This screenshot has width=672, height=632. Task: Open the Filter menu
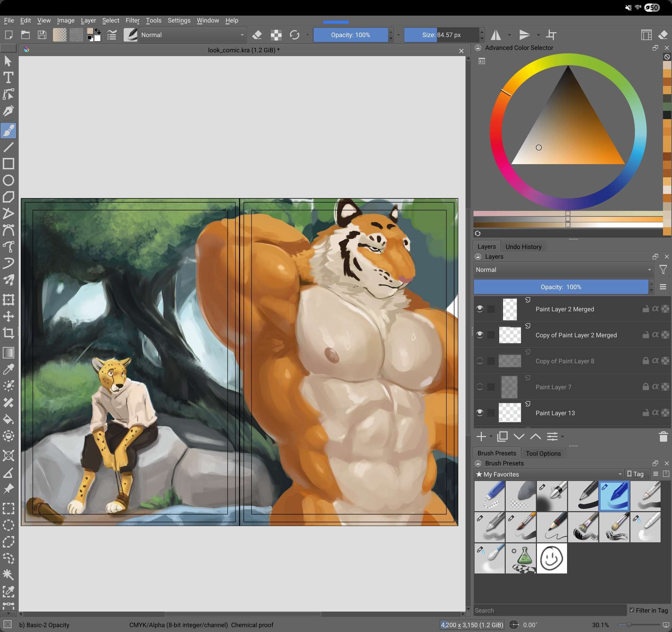(132, 20)
